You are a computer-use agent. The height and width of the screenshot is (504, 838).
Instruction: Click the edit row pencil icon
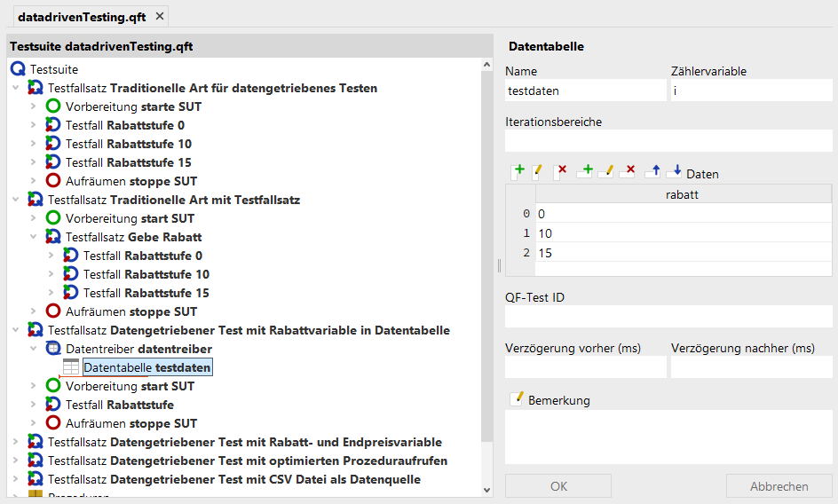606,171
